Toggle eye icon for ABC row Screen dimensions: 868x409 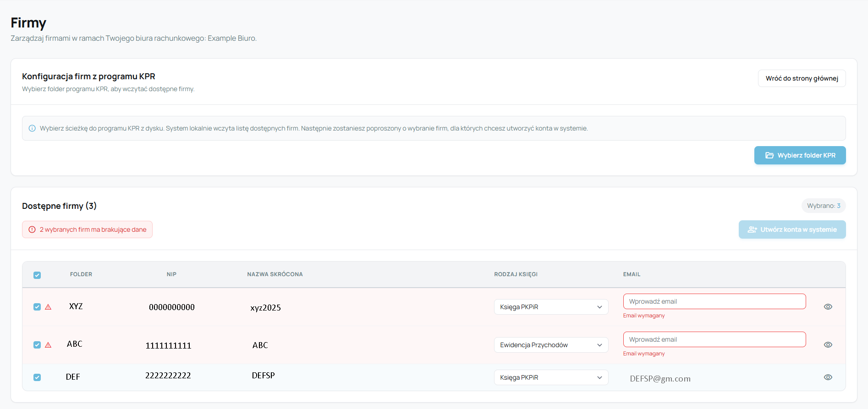[828, 345]
